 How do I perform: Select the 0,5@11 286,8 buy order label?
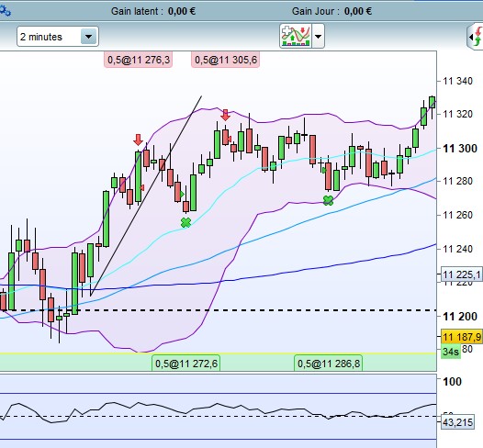(329, 364)
